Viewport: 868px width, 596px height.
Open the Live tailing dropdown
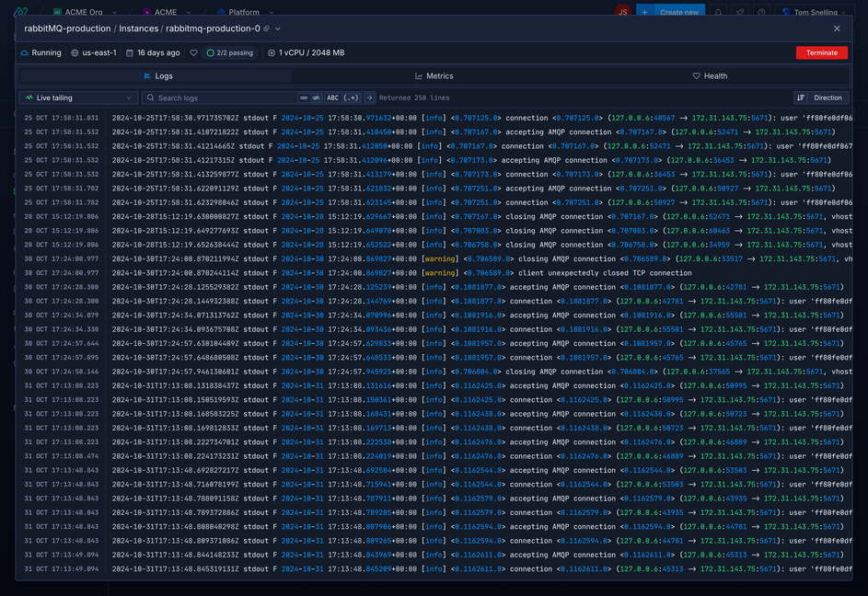tap(78, 97)
